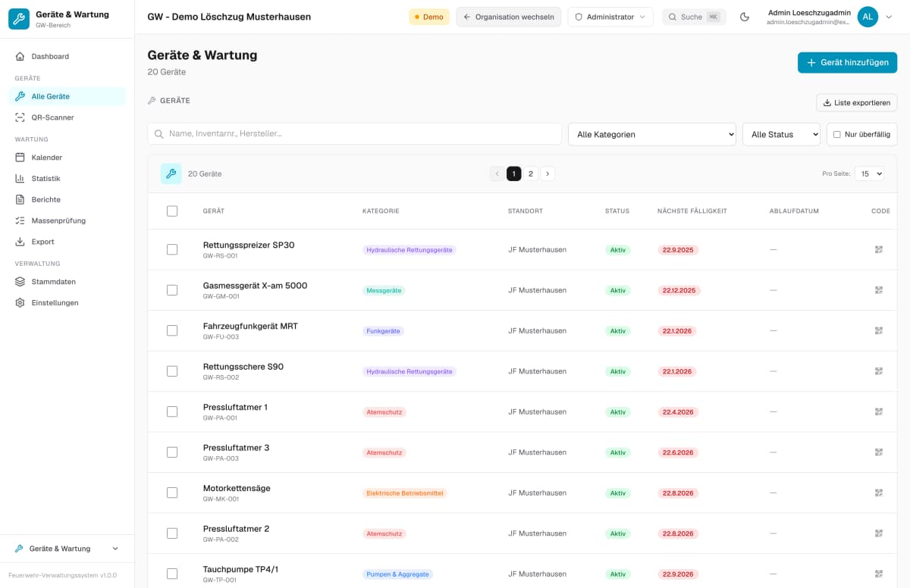The width and height of the screenshot is (910, 588).
Task: Open Export sidebar item
Action: pos(67,242)
